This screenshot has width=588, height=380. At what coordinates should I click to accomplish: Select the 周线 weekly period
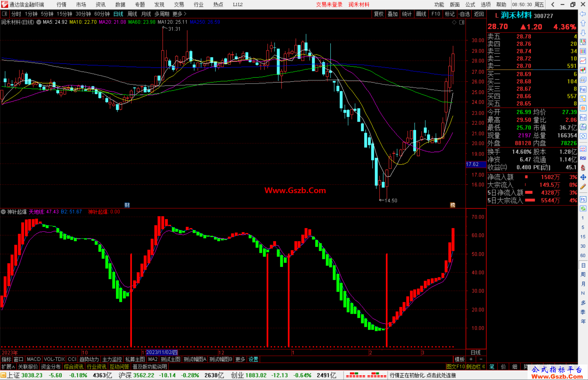[x=132, y=14]
